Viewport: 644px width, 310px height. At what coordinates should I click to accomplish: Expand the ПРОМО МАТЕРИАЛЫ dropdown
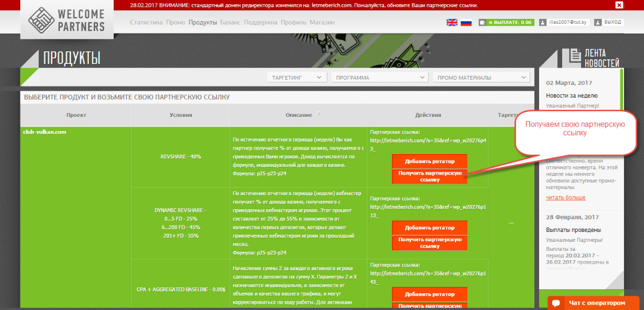480,78
